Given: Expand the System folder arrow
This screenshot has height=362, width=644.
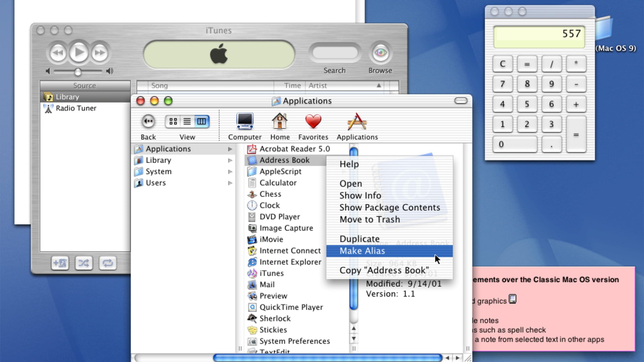Looking at the screenshot, I should (x=230, y=172).
